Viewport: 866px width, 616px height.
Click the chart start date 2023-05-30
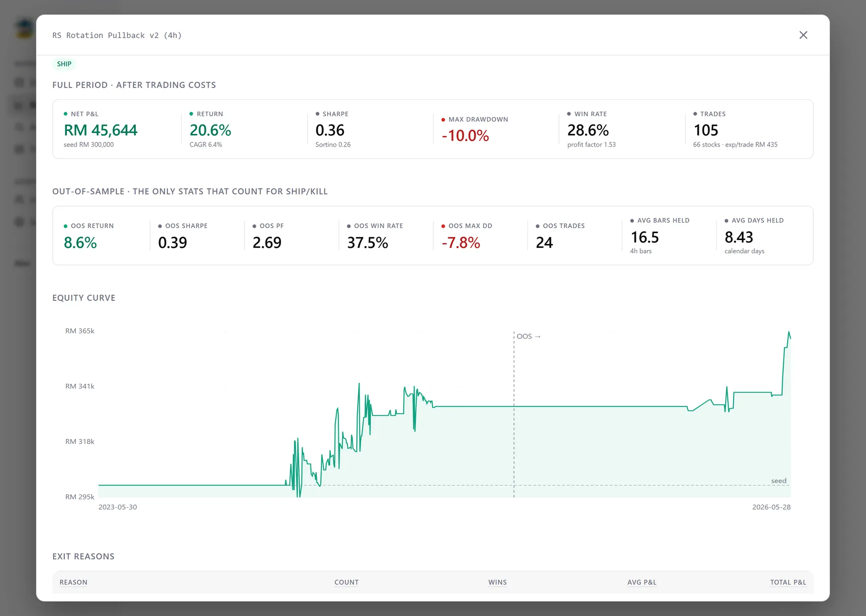coord(118,507)
